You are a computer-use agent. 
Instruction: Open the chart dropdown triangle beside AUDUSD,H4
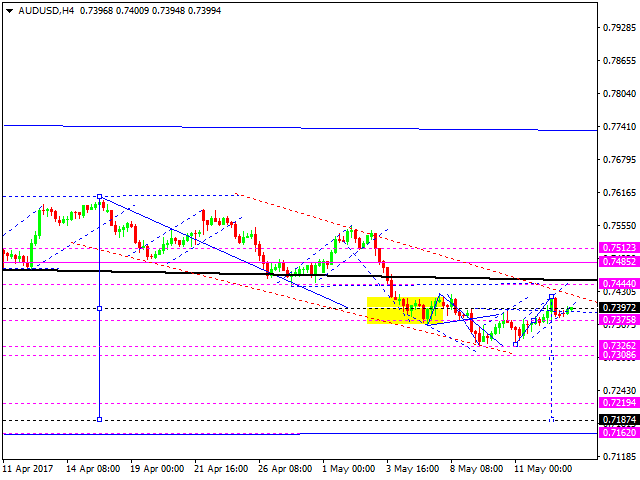(x=9, y=11)
